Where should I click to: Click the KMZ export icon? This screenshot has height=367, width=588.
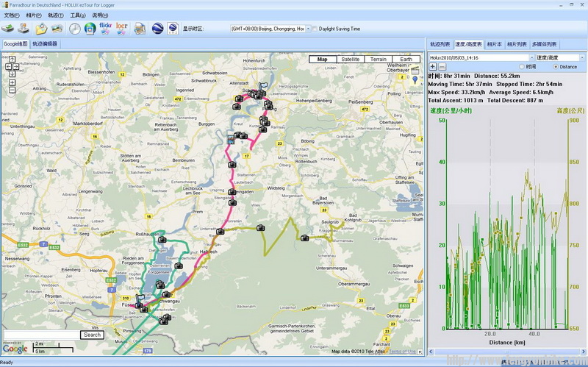point(173,29)
